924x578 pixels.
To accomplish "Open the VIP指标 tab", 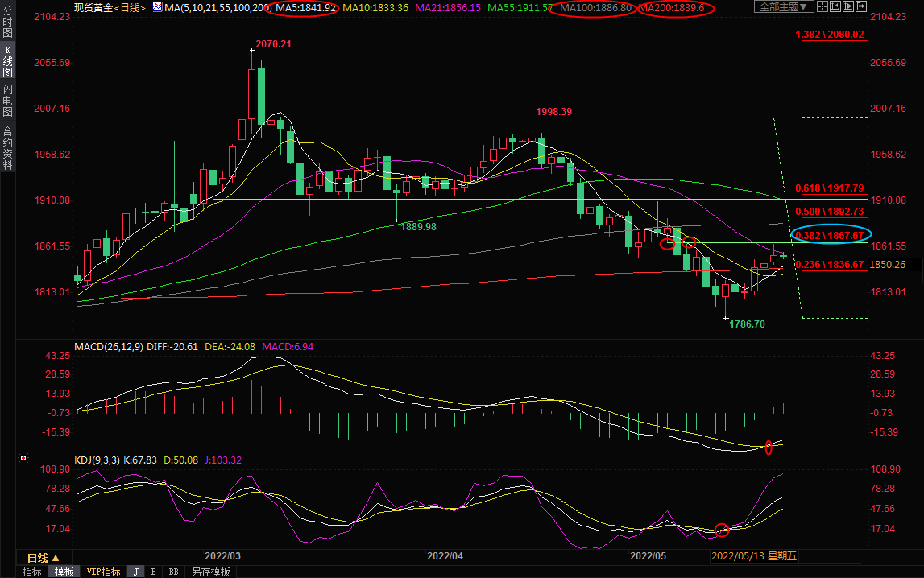I will click(103, 572).
